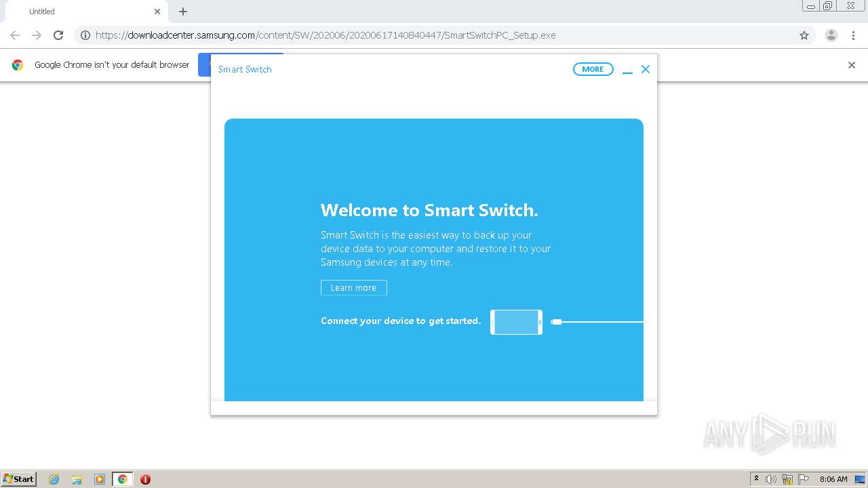The width and height of the screenshot is (868, 488).
Task: Click the Chrome address bar URL
Action: click(x=325, y=35)
